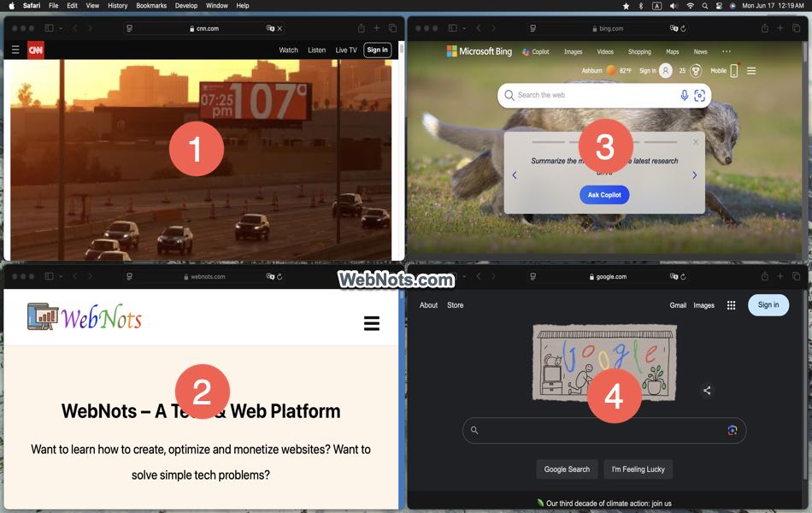Click share icon beside Google doodle
The image size is (812, 513).
[707, 390]
